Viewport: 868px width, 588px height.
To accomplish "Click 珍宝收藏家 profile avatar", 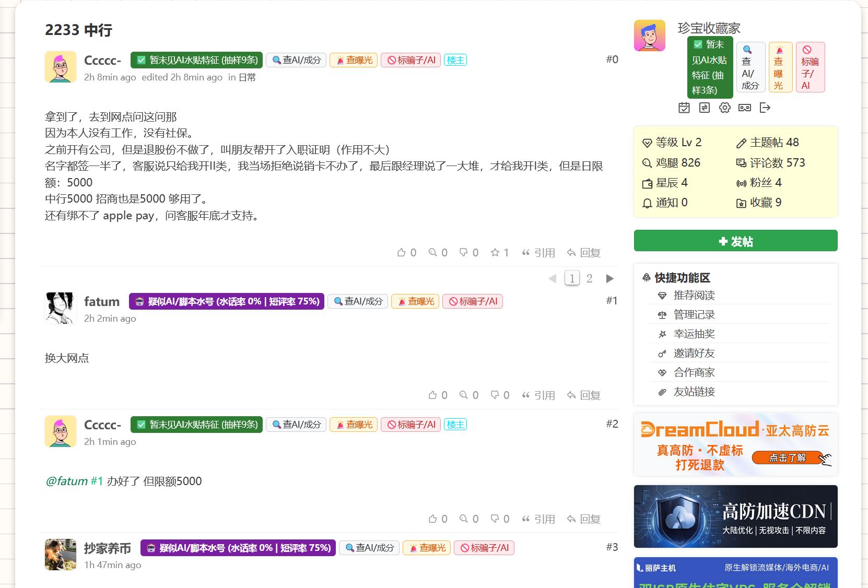I will click(650, 36).
